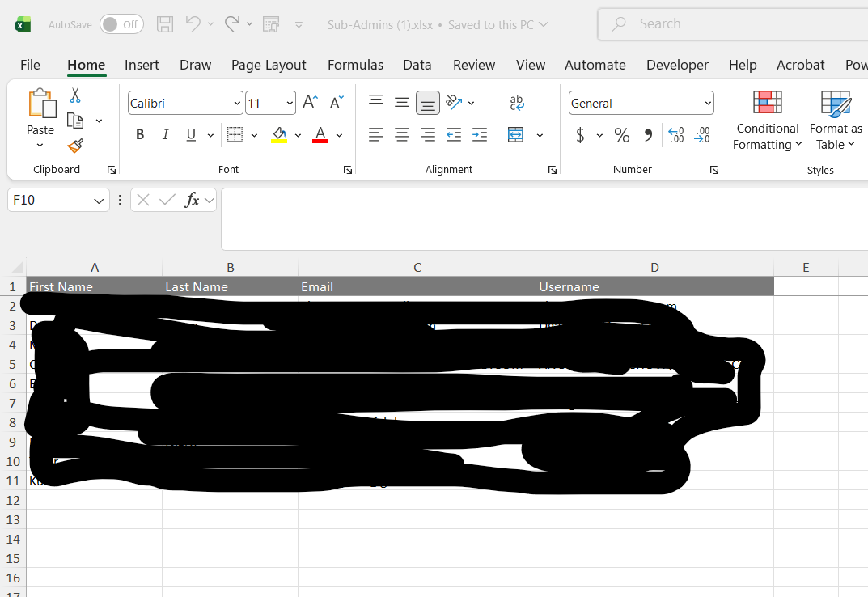Apply Merge & Center to cells
Image resolution: width=868 pixels, height=597 pixels.
(x=516, y=135)
